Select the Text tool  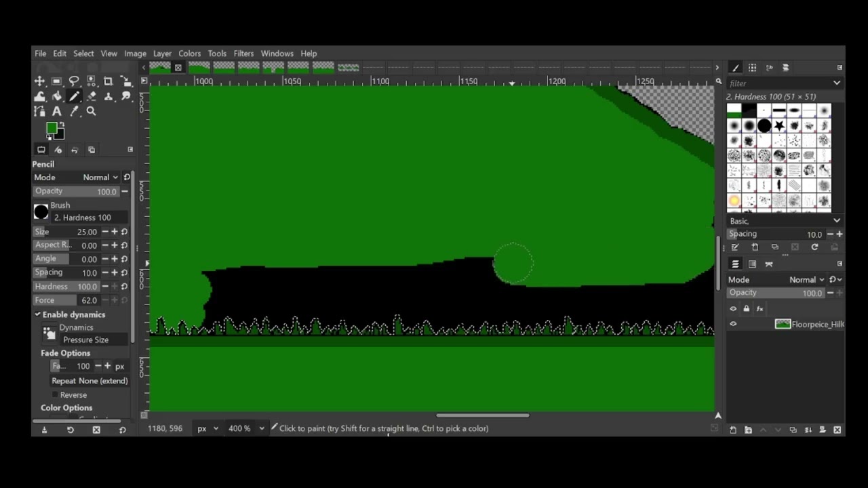pos(57,111)
